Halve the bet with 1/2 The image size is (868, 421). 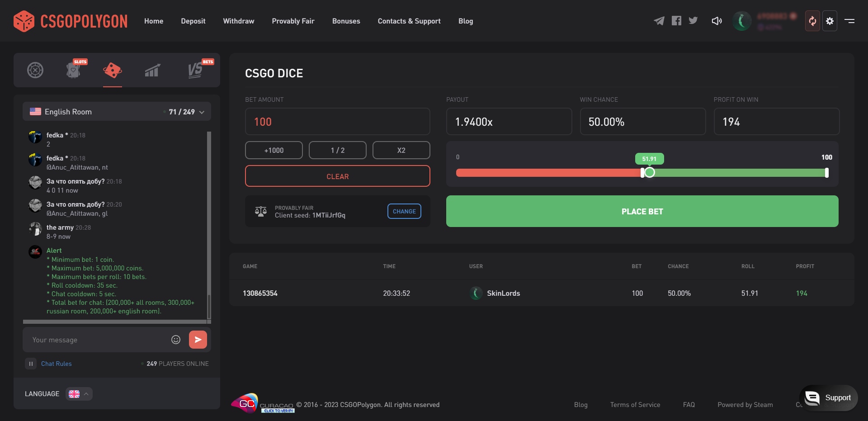[338, 150]
